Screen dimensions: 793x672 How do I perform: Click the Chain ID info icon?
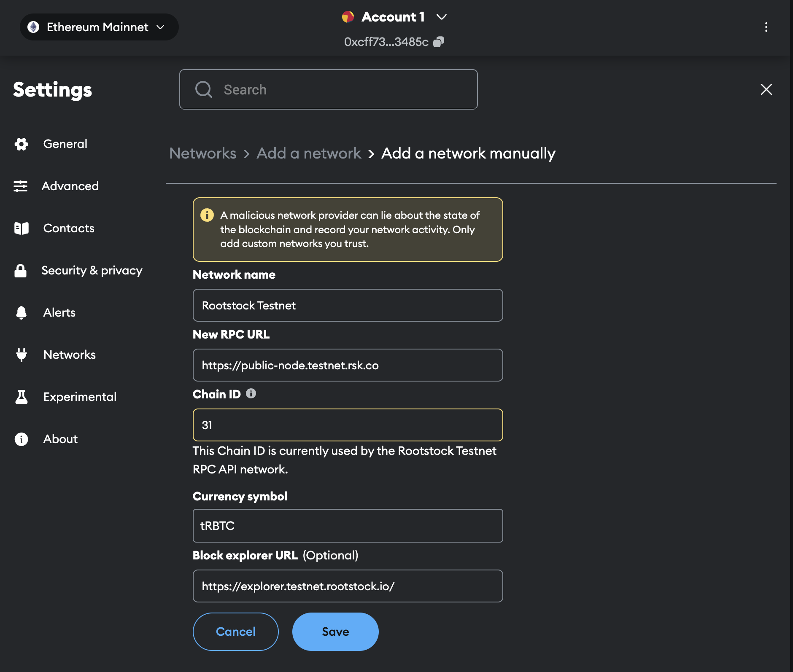click(x=251, y=394)
